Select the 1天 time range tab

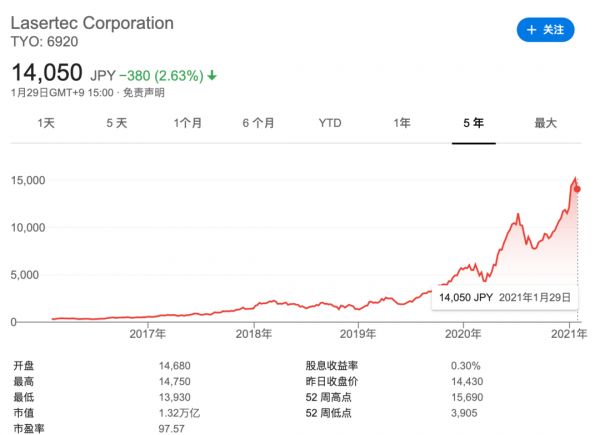(46, 123)
